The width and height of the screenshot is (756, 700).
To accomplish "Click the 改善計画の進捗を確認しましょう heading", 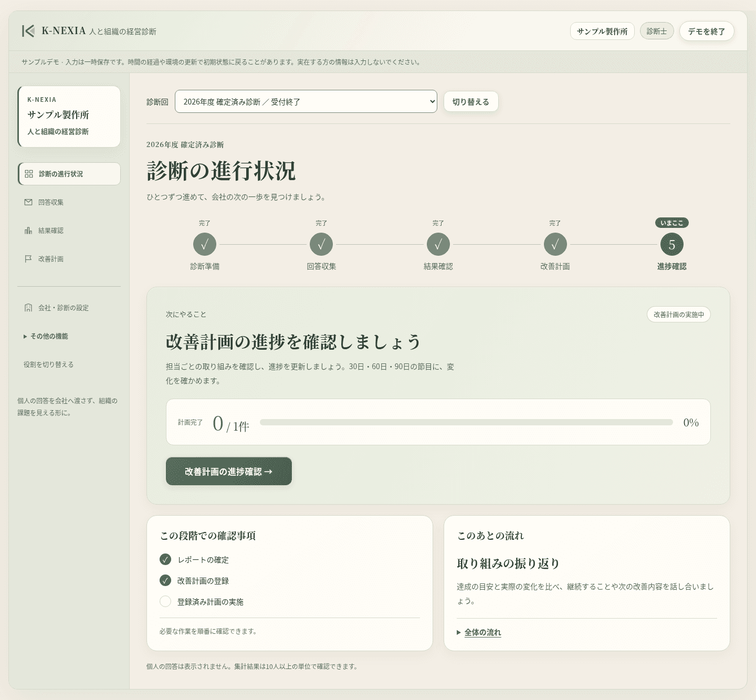I will [x=293, y=342].
